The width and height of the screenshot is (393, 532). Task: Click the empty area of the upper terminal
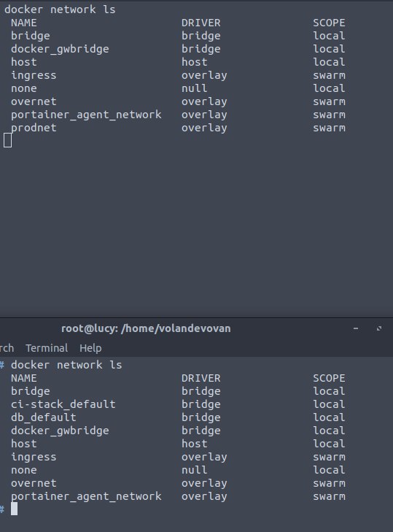click(197, 231)
